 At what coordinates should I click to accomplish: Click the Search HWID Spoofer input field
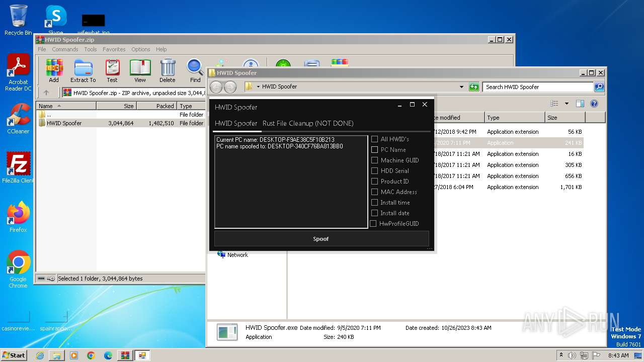click(x=538, y=87)
